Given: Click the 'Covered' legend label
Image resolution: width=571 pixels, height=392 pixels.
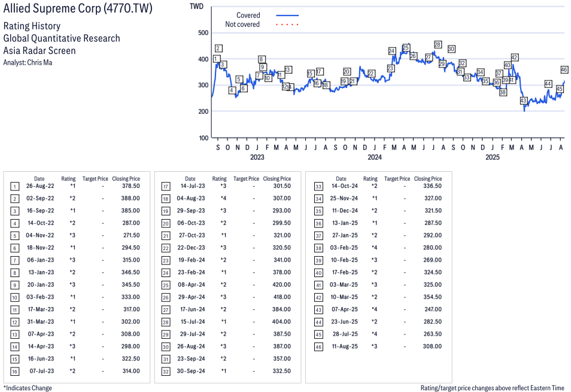Looking at the screenshot, I should tap(248, 16).
